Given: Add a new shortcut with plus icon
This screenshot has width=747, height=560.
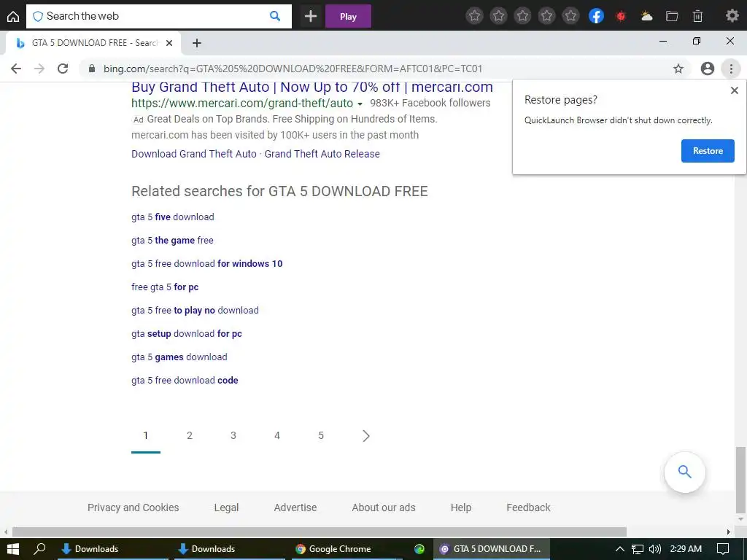Looking at the screenshot, I should point(311,16).
